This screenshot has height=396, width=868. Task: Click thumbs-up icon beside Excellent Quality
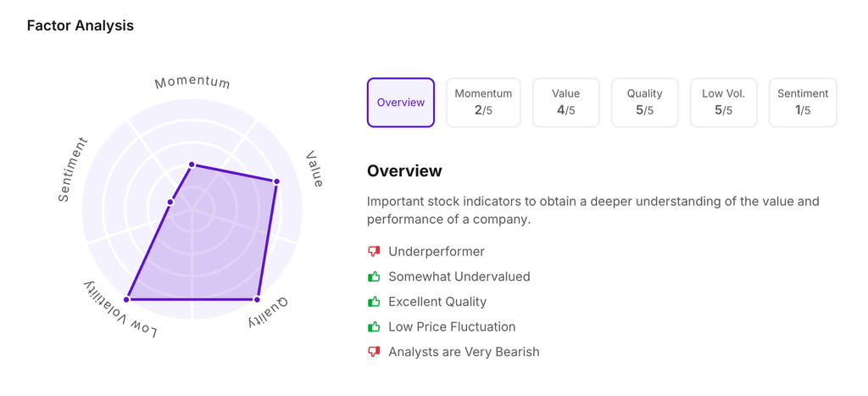point(374,302)
